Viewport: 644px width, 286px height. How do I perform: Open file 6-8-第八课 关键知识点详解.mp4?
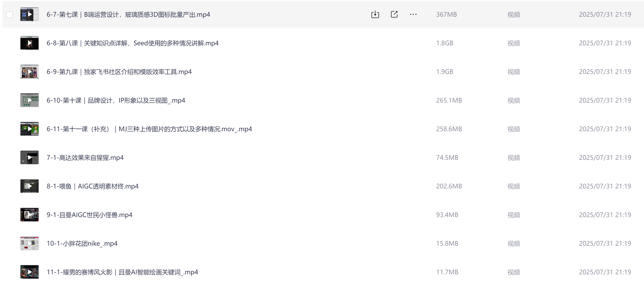[x=133, y=43]
